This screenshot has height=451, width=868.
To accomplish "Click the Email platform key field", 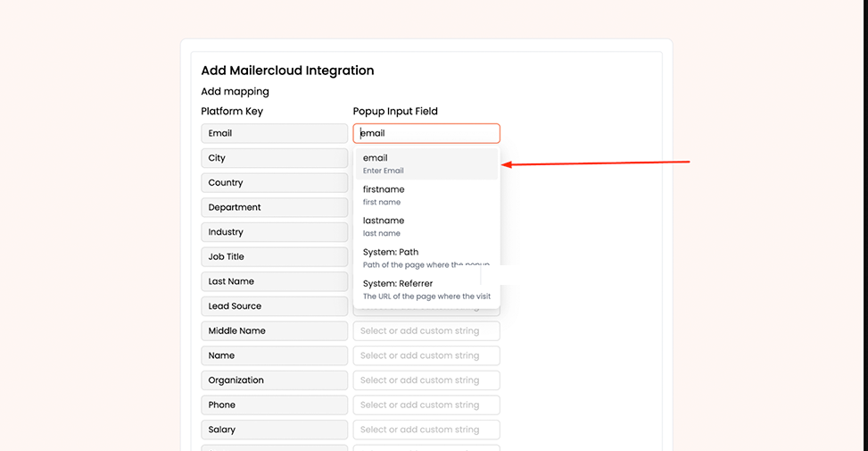I will pyautogui.click(x=275, y=133).
